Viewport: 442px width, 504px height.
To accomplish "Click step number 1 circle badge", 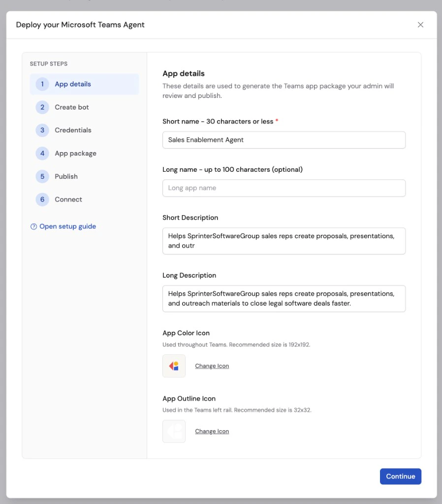I will point(42,84).
